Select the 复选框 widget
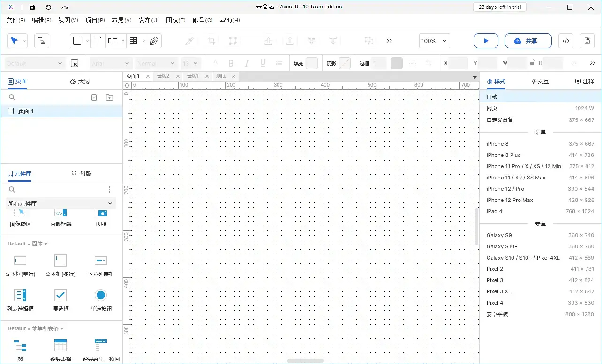This screenshot has height=364, width=602. click(x=60, y=300)
